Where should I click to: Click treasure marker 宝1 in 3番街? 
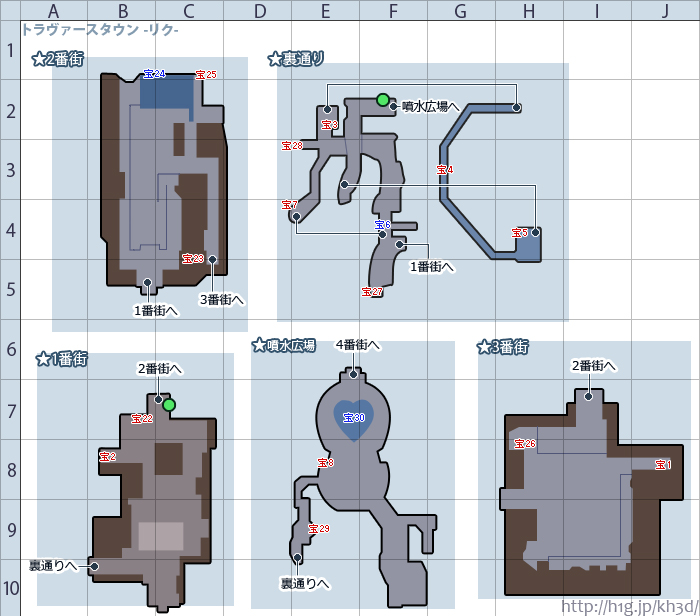[662, 464]
